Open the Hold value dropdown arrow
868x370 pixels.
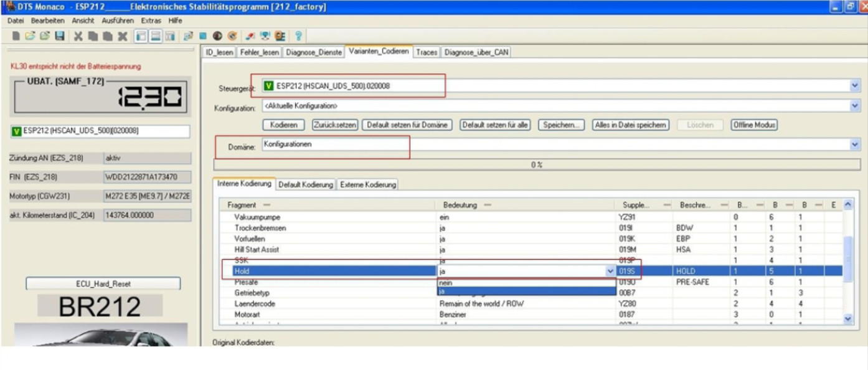(x=610, y=271)
